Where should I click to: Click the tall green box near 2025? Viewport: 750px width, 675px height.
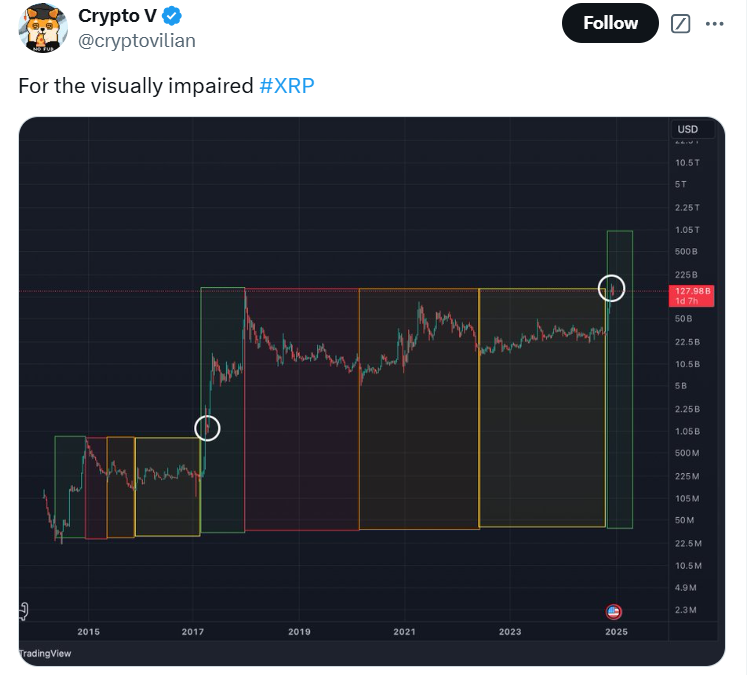pyautogui.click(x=620, y=379)
